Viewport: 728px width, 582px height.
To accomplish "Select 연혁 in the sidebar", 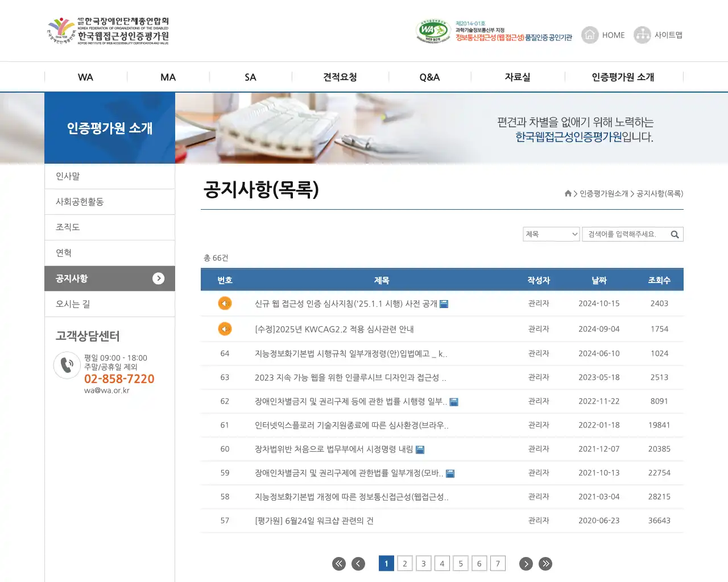I will coord(110,253).
